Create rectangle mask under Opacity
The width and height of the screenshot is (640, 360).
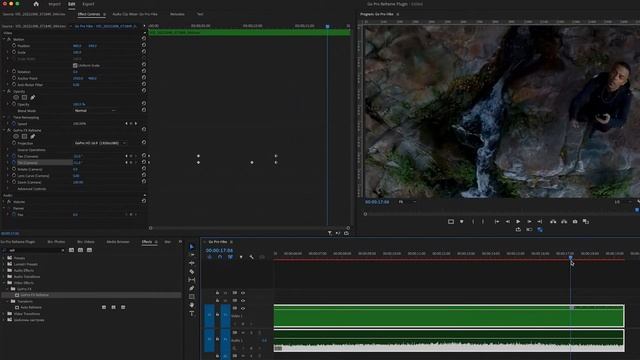coord(24,97)
